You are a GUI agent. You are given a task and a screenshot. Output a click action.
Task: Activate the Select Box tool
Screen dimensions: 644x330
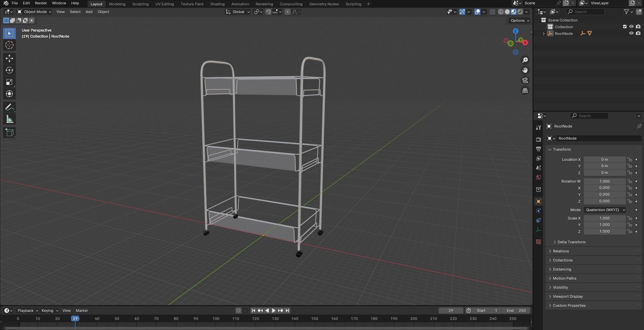click(9, 33)
